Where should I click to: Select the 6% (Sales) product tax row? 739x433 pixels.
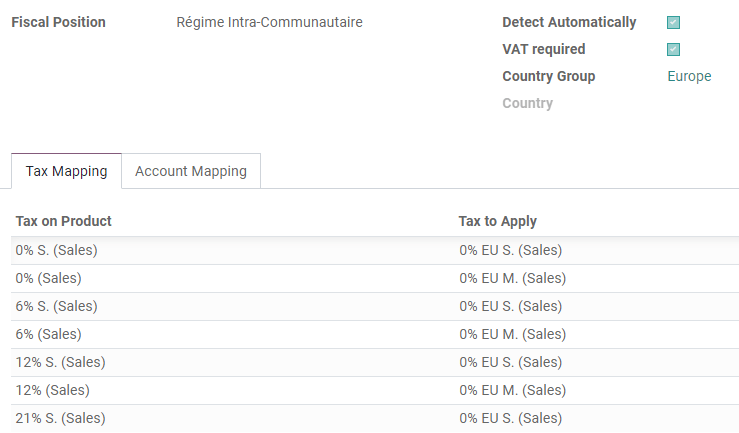tap(49, 335)
